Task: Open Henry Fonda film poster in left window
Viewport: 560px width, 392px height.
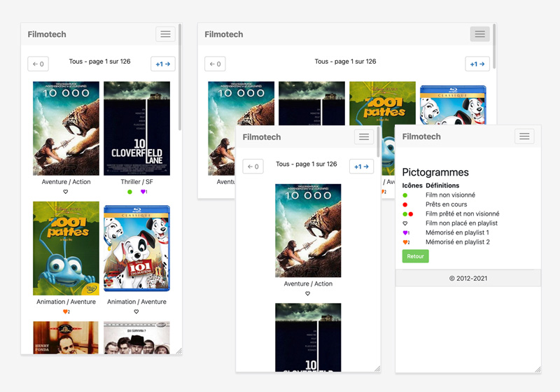Action: pos(66,337)
